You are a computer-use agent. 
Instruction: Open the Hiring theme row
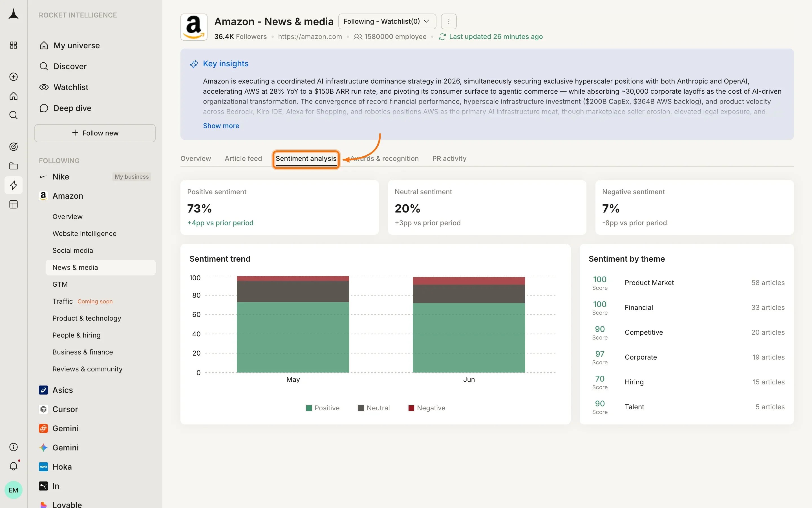tap(687, 382)
